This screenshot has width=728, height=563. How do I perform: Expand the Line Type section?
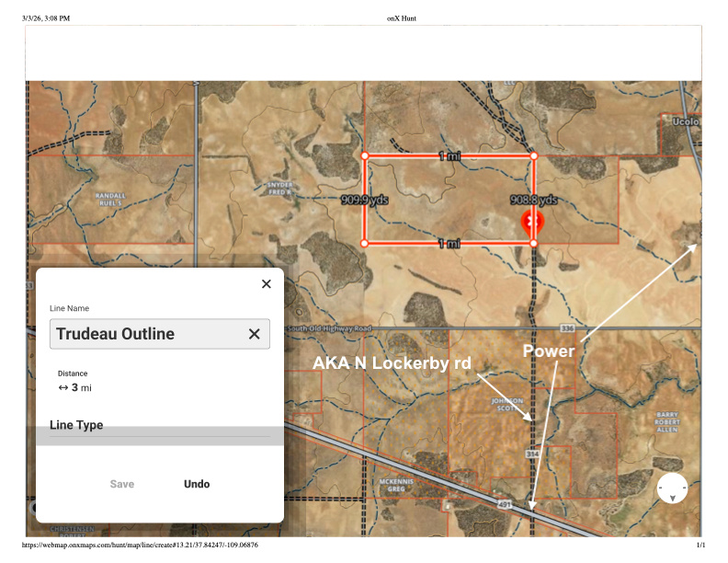coord(76,425)
